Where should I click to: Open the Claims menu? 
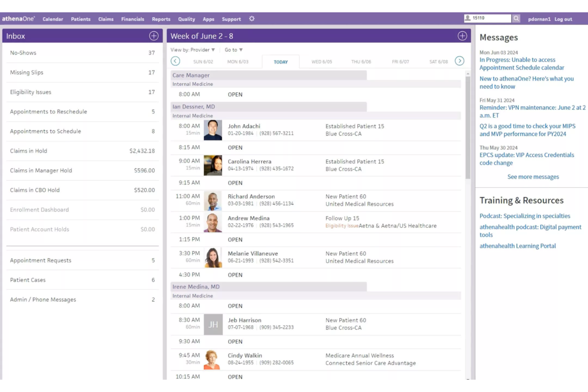(106, 19)
